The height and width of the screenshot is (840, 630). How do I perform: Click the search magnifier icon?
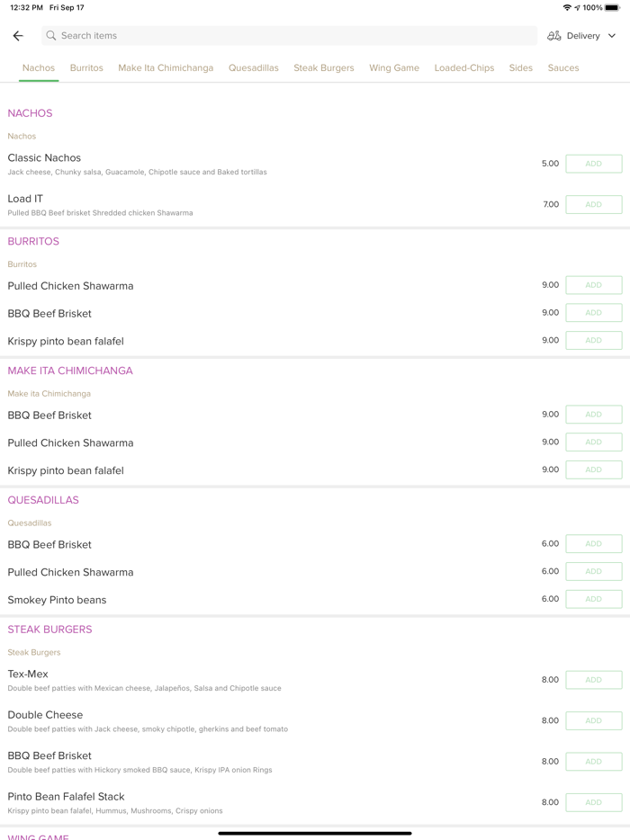point(51,36)
